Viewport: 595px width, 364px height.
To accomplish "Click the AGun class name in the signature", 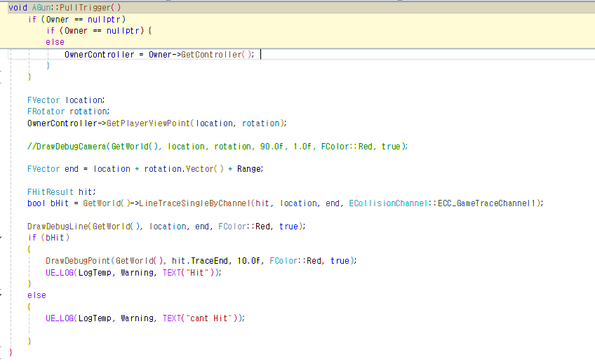I will 41,8.
